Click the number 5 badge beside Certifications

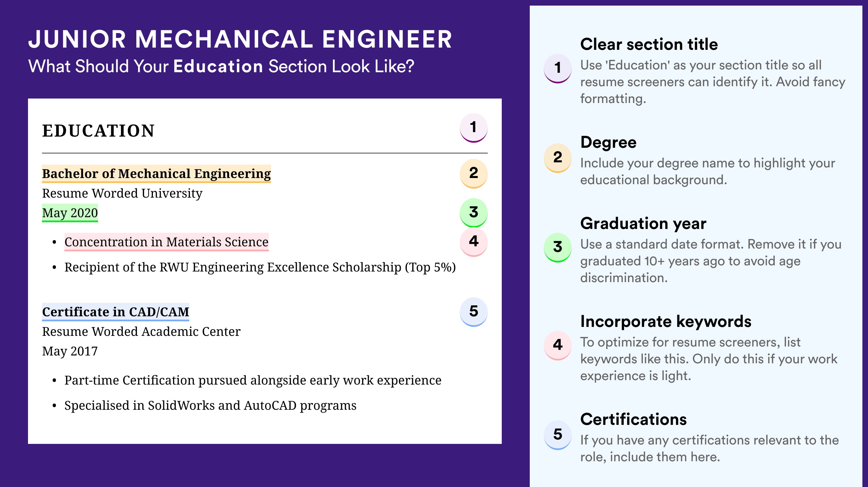(x=558, y=435)
